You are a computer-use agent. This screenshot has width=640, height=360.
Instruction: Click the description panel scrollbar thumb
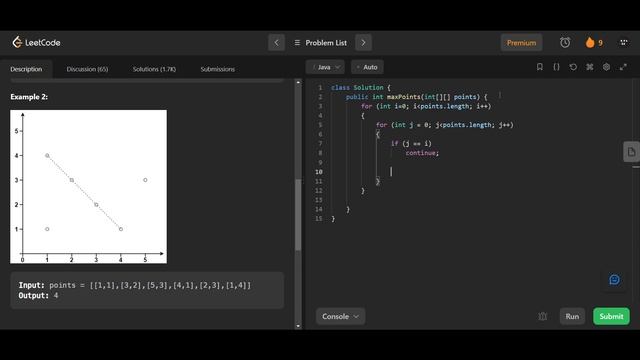[x=298, y=215]
